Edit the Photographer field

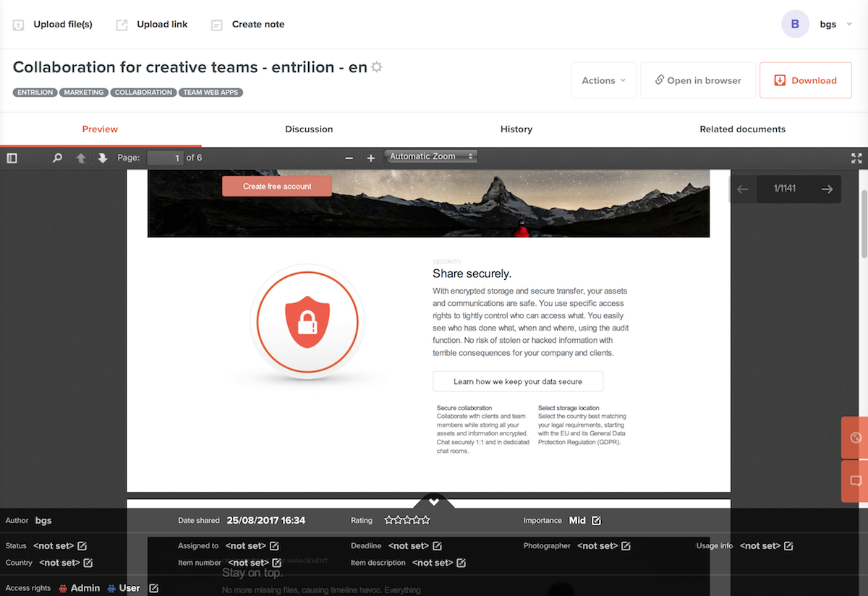626,546
